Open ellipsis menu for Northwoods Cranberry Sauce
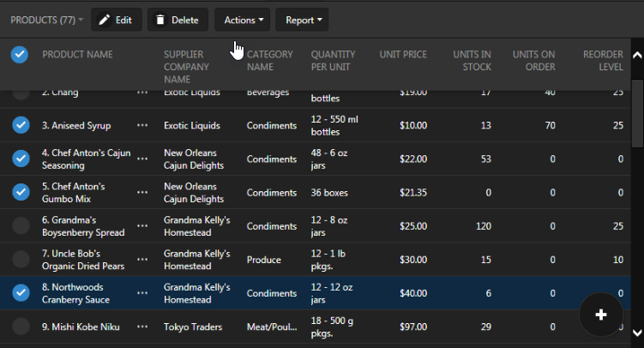The width and height of the screenshot is (644, 348). pyautogui.click(x=142, y=293)
